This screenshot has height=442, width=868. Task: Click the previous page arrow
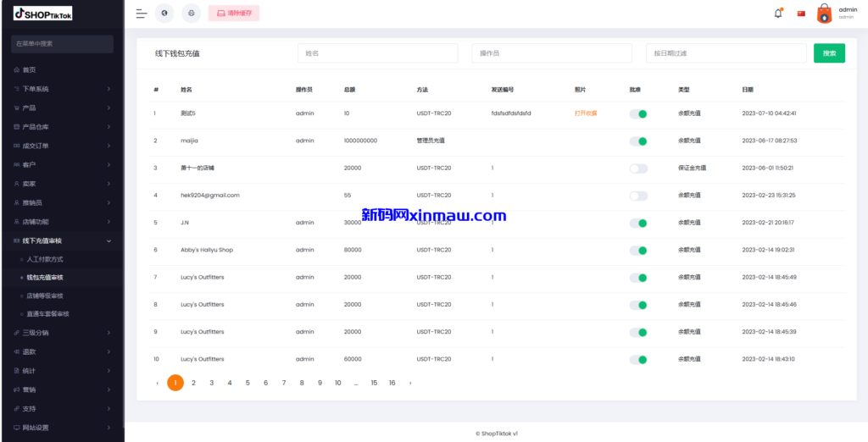click(157, 383)
